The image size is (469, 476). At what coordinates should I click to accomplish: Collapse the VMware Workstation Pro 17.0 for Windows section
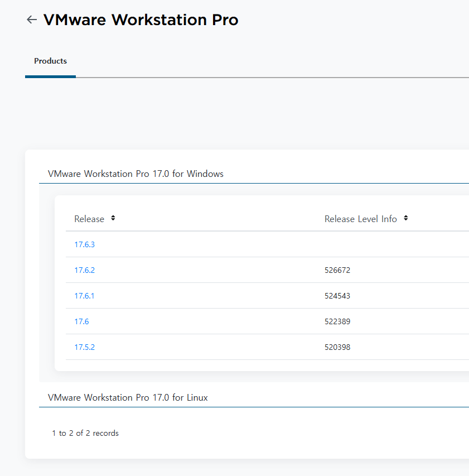click(136, 174)
